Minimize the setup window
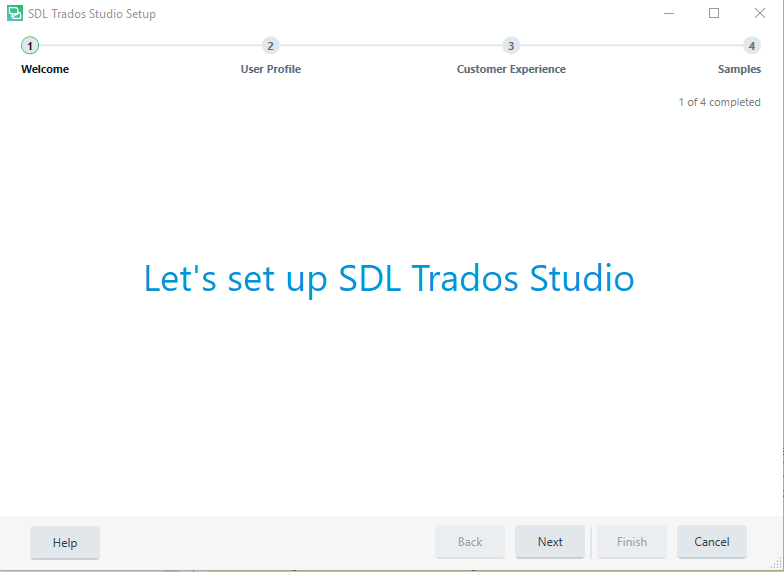The height and width of the screenshot is (572, 784). click(x=668, y=14)
